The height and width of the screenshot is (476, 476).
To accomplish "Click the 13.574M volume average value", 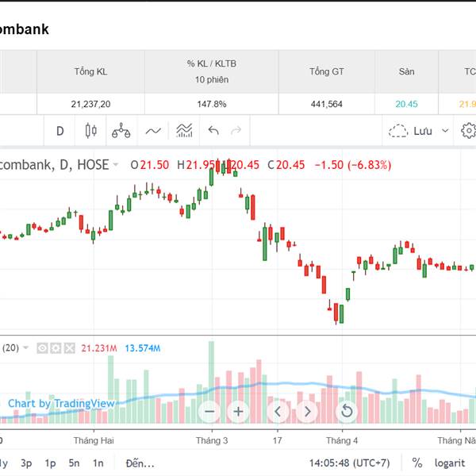I will 142,348.
